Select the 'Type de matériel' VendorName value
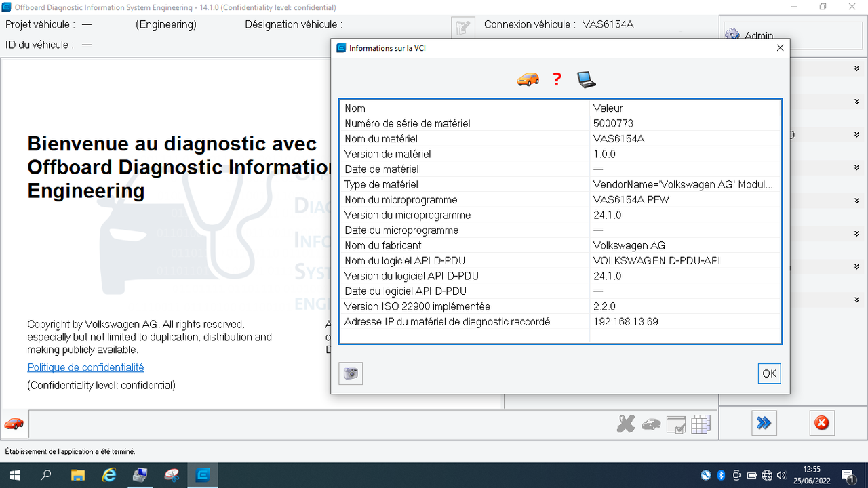 (x=683, y=184)
